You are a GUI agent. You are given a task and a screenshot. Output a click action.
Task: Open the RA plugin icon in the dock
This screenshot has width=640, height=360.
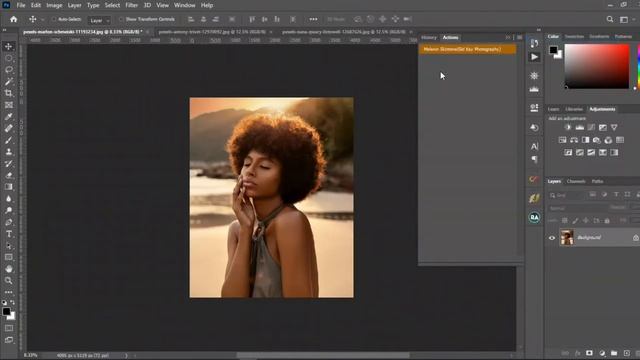pyautogui.click(x=534, y=218)
